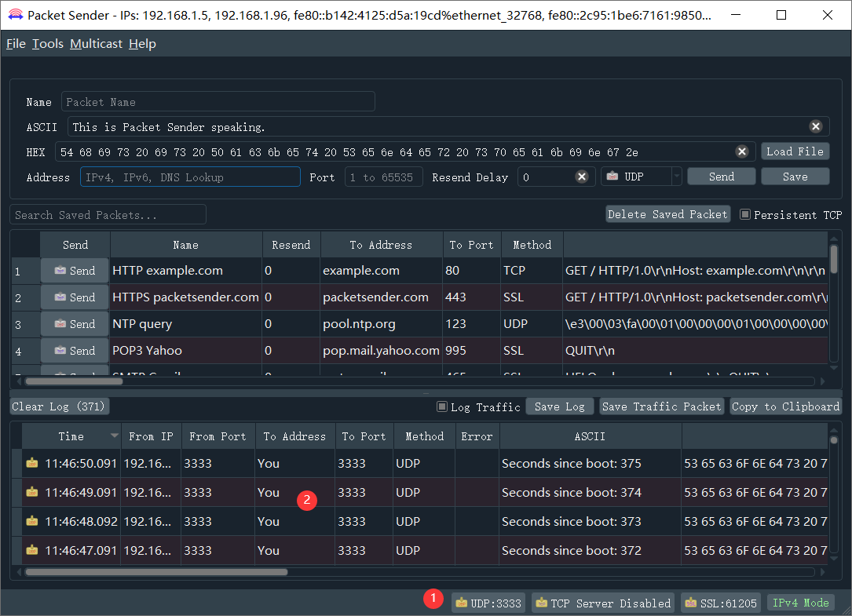Click traffic log horizontal scrollbar thumb
This screenshot has width=852, height=616.
(156, 571)
